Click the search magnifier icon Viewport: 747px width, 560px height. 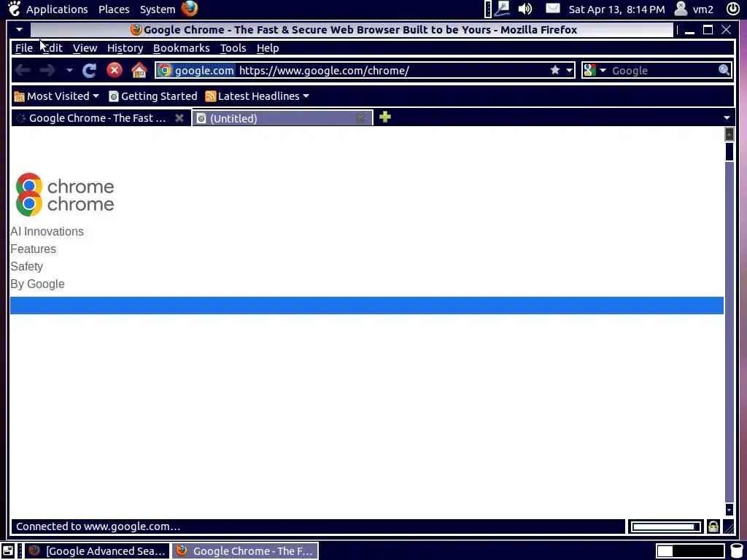(x=724, y=71)
